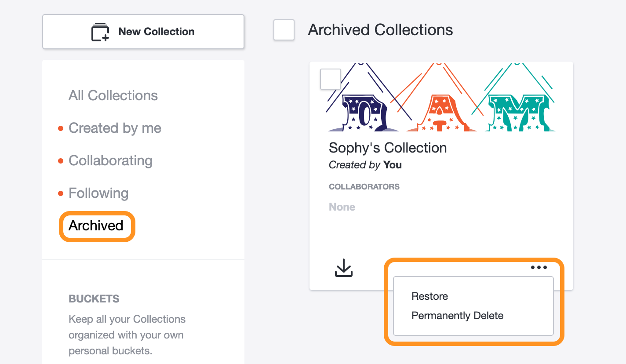626x364 pixels.
Task: Click the Archived Collections heading
Action: pyautogui.click(x=380, y=30)
